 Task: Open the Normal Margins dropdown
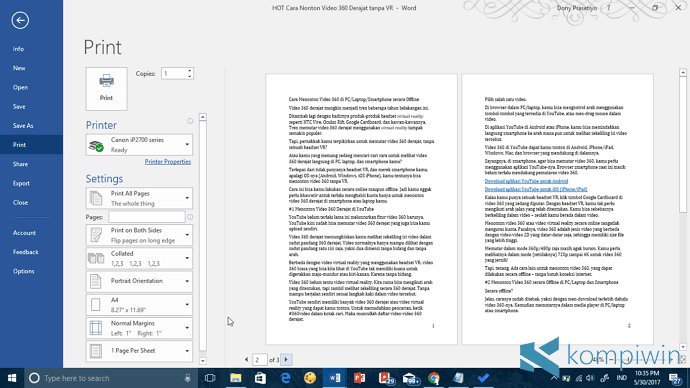139,328
